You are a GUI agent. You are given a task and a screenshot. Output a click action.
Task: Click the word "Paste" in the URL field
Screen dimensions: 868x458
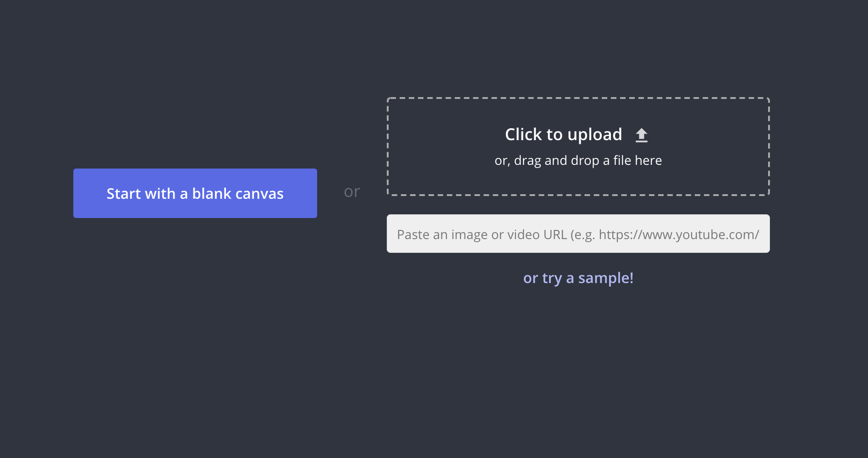pos(413,234)
